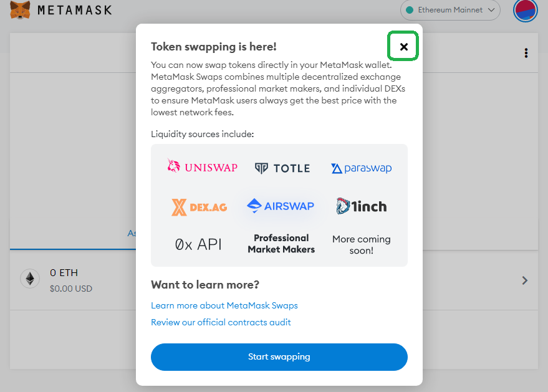
Task: Click the DEX.AG logo
Action: point(199,207)
